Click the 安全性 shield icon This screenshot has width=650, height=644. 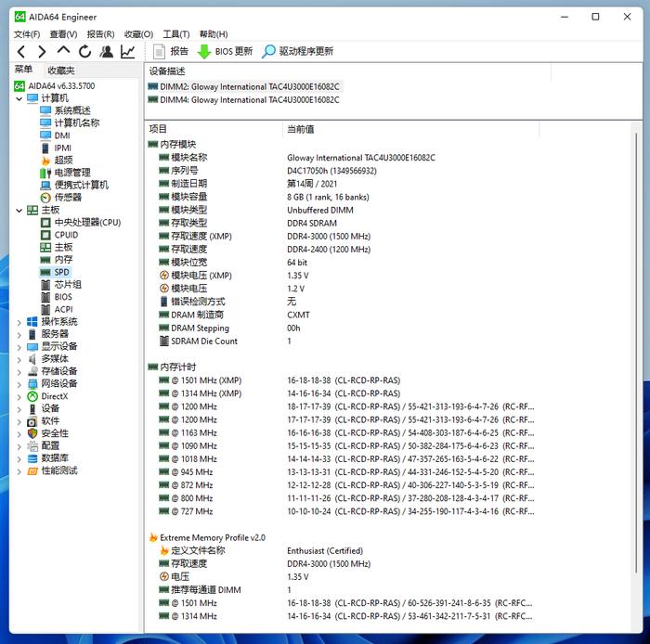pyautogui.click(x=32, y=433)
